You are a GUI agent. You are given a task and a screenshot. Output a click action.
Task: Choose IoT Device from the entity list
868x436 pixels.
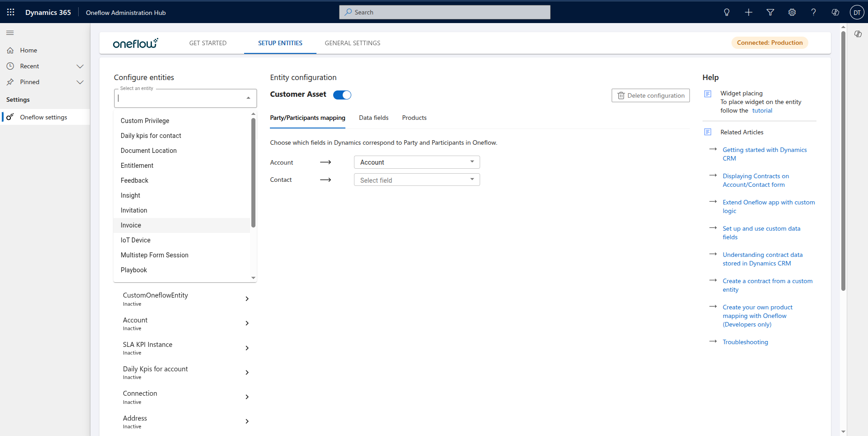[x=182, y=240]
